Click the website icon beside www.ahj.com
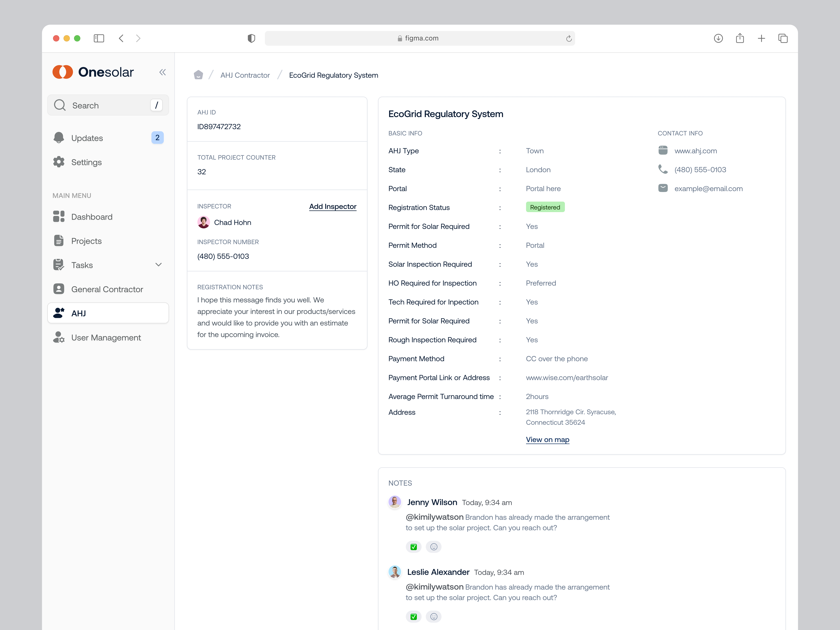840x630 pixels. (663, 150)
